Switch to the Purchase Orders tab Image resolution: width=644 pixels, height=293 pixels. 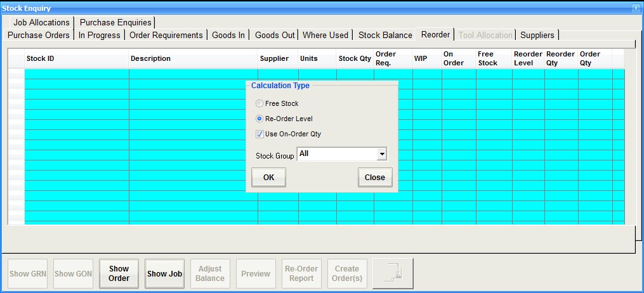click(39, 35)
